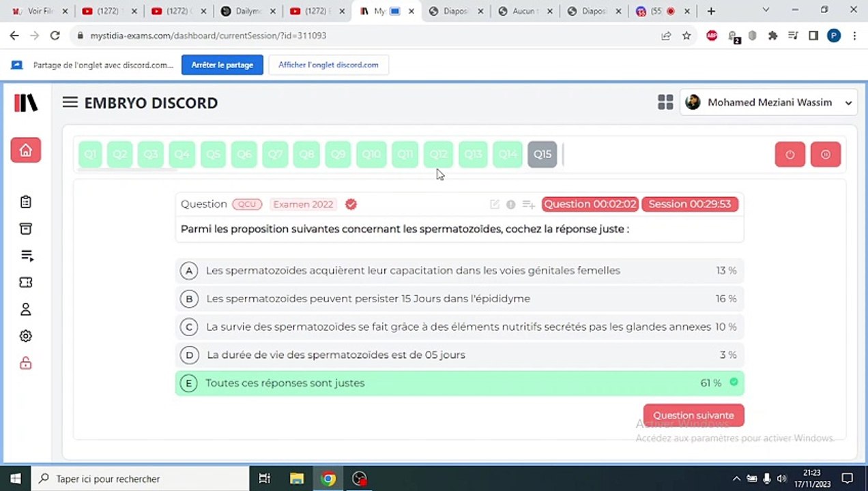Open a new browser tab
This screenshot has width=868, height=491.
(x=711, y=11)
